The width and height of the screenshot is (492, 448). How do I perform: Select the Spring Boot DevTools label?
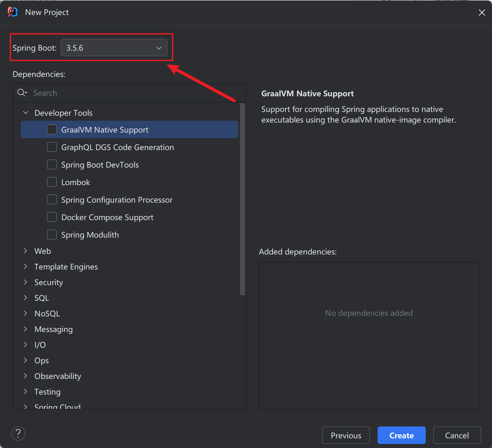100,165
